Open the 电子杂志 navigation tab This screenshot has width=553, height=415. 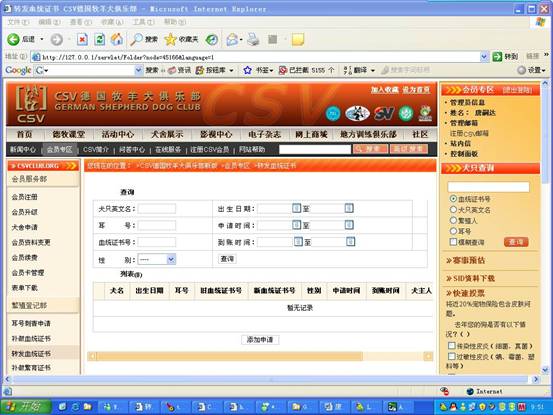[265, 134]
